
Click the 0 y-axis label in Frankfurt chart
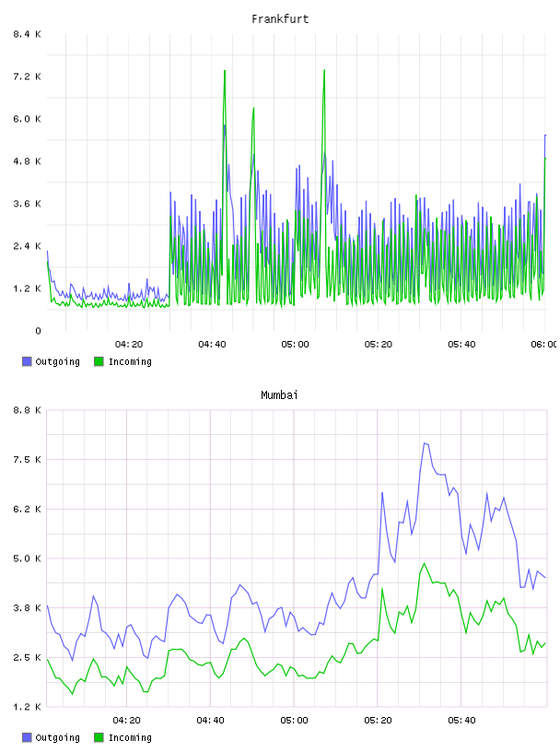(38, 331)
